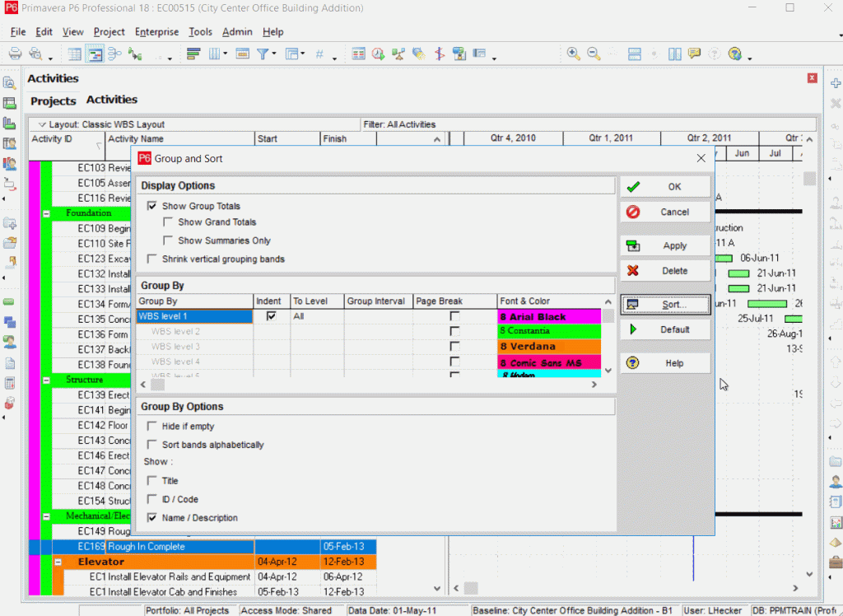
Task: Open the Timescale settings icon
Action: (243, 54)
